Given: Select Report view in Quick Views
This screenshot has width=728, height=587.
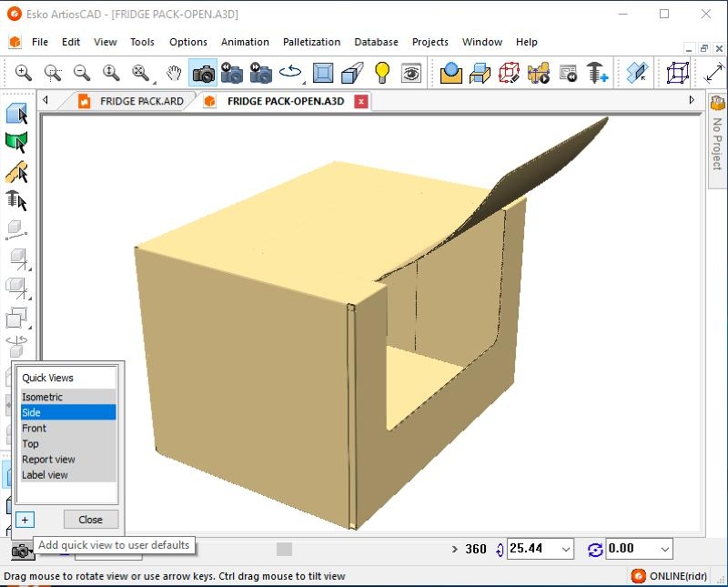Looking at the screenshot, I should tap(49, 460).
